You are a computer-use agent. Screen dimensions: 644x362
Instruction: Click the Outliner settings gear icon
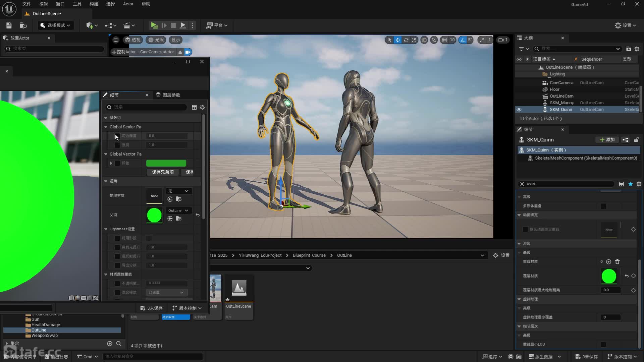point(637,49)
